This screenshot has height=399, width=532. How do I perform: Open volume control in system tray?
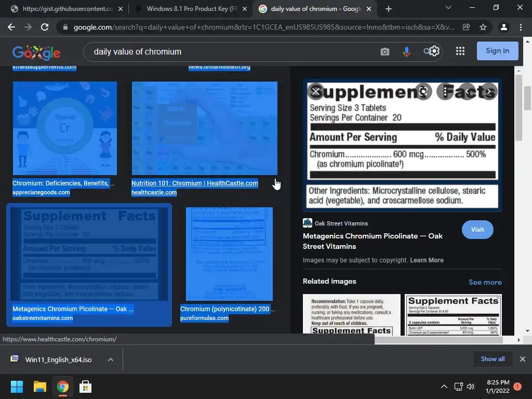(x=471, y=387)
